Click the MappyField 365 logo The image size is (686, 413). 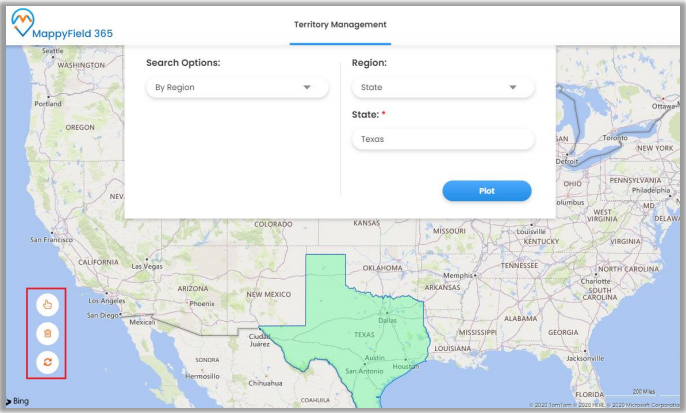(62, 26)
